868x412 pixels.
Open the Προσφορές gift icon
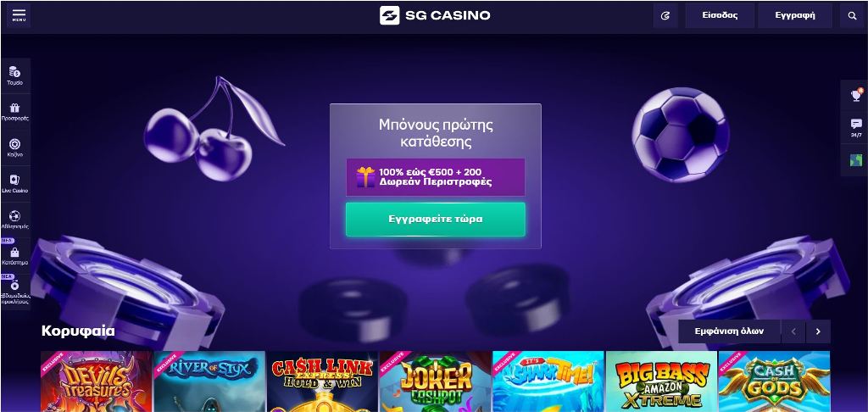(x=15, y=111)
